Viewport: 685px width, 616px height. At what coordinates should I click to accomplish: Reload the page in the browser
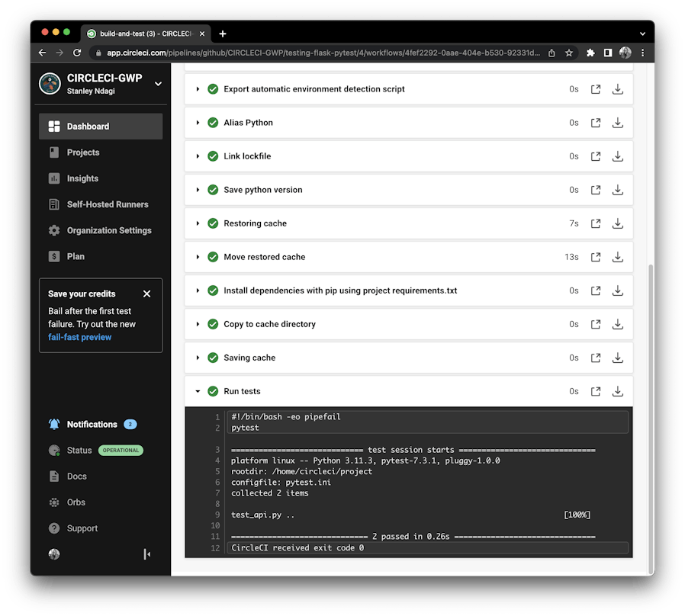[77, 53]
